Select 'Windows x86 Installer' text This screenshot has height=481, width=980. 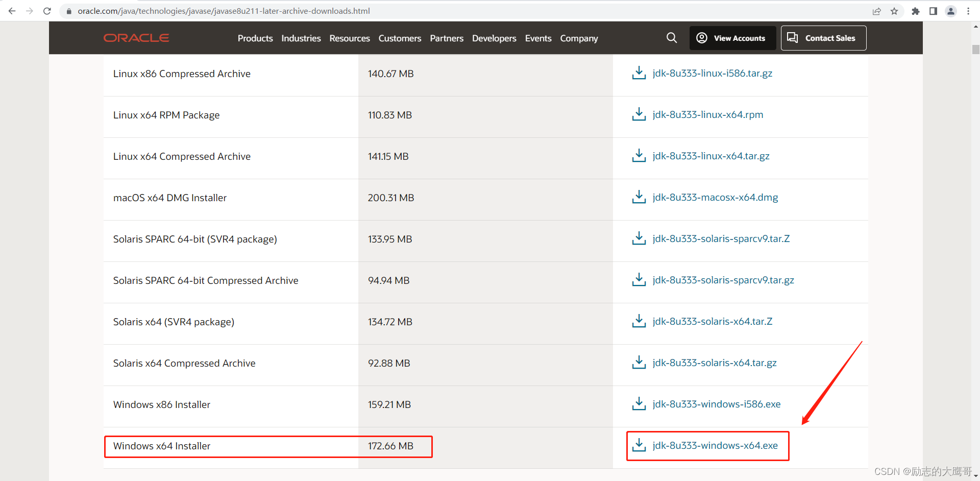(162, 404)
